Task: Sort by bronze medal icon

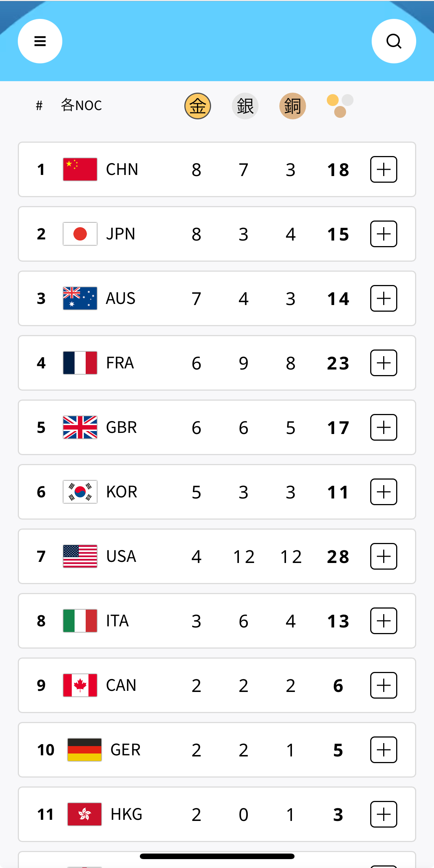Action: [x=292, y=106]
